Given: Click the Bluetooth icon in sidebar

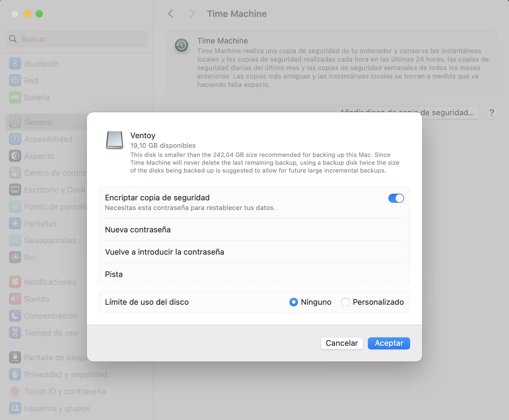Looking at the screenshot, I should (x=15, y=64).
